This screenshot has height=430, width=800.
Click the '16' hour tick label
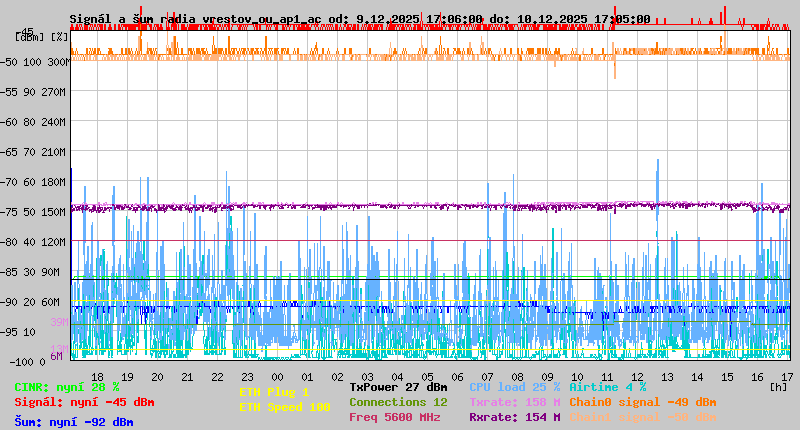(757, 377)
